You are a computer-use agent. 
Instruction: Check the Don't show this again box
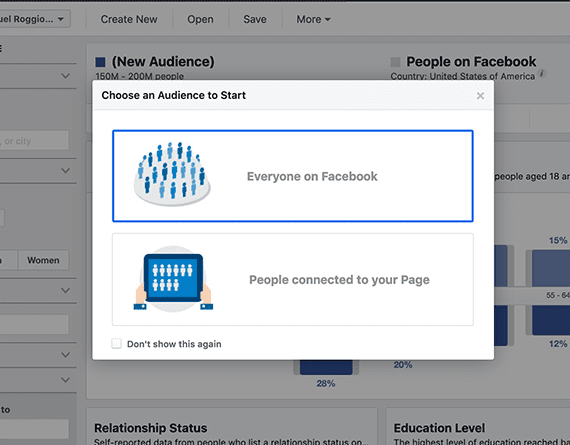click(x=116, y=344)
